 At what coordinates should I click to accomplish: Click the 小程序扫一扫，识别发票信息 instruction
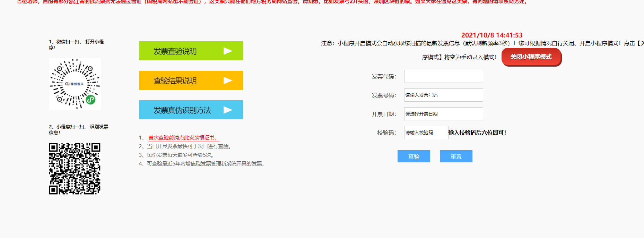[x=79, y=129]
